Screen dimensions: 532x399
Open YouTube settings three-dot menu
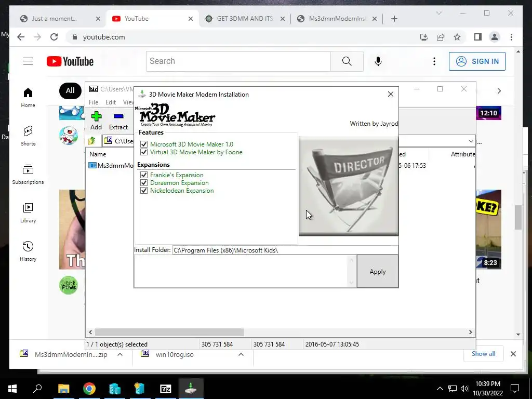coord(434,61)
